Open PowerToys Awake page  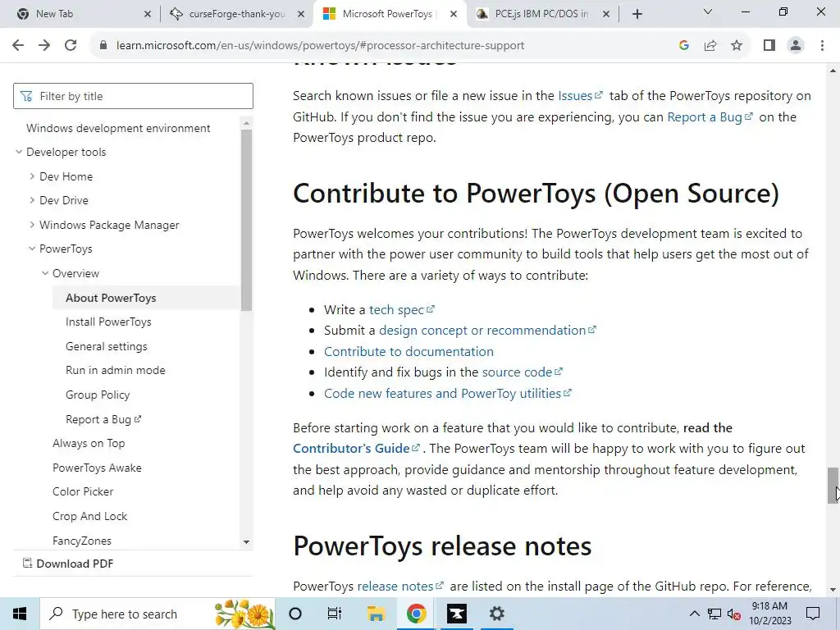[x=97, y=468]
